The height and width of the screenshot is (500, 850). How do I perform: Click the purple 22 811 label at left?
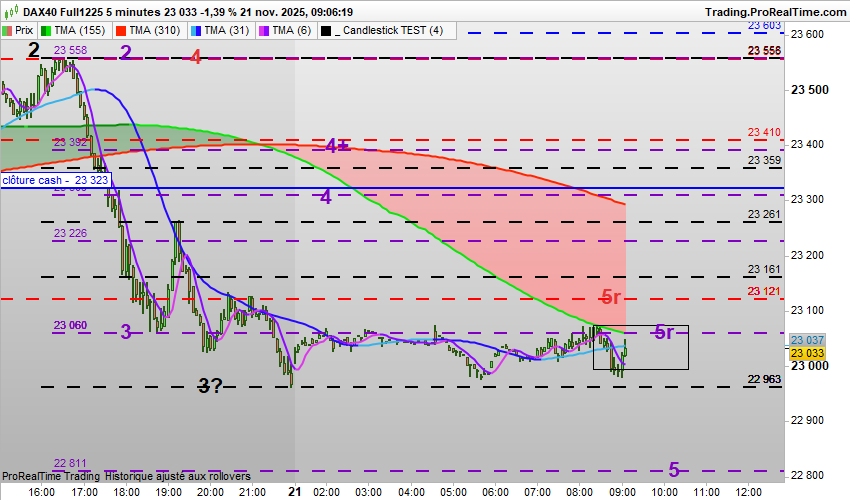(x=70, y=463)
